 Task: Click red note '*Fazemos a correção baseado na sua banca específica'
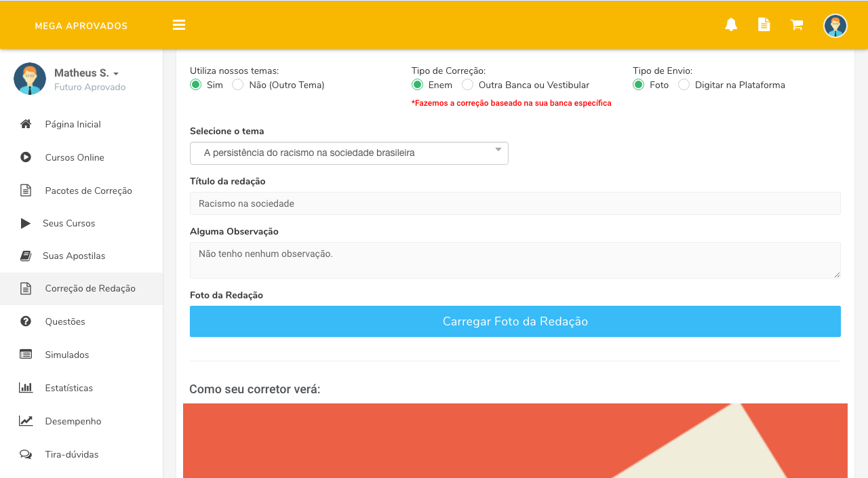pyautogui.click(x=511, y=103)
